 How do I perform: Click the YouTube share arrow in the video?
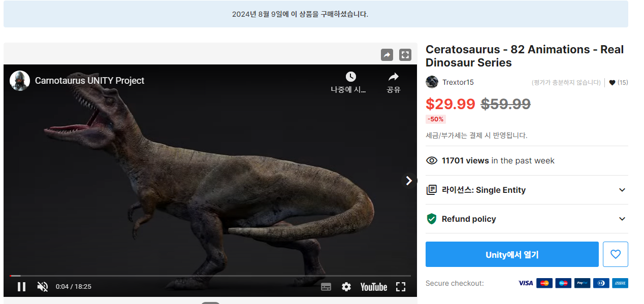click(x=394, y=77)
